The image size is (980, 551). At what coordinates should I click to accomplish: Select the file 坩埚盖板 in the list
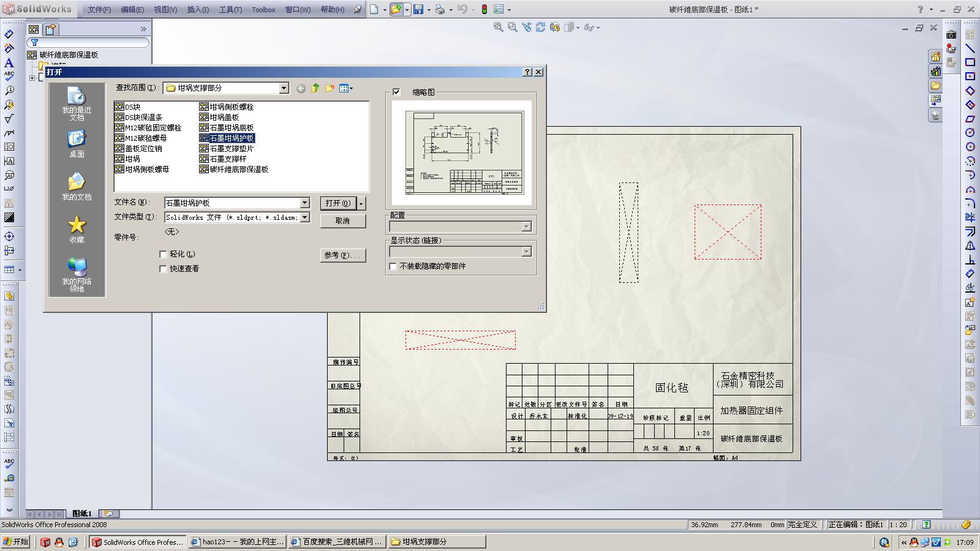coord(219,117)
